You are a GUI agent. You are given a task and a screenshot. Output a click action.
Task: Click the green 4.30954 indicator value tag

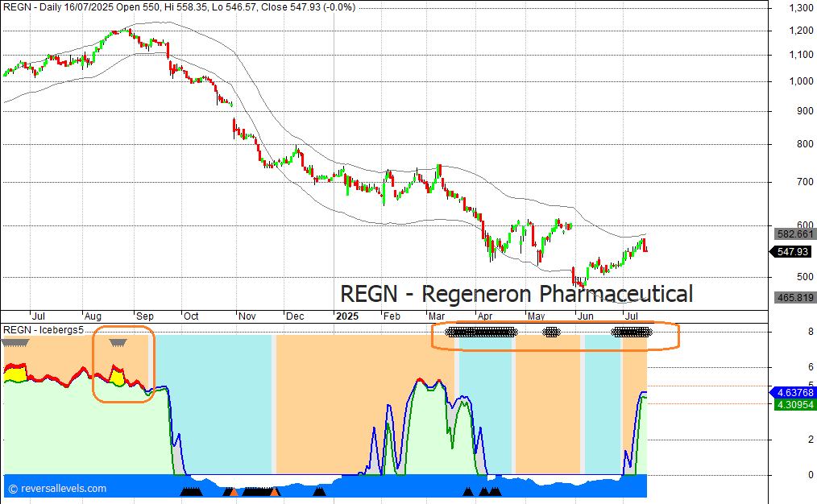click(795, 404)
